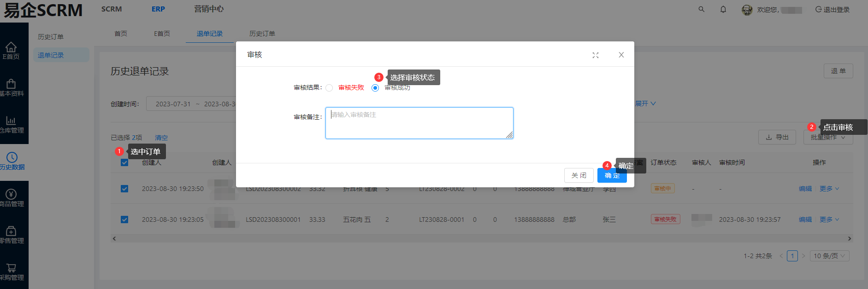Click the 确定 button in the dialog
868x289 pixels.
[612, 175]
